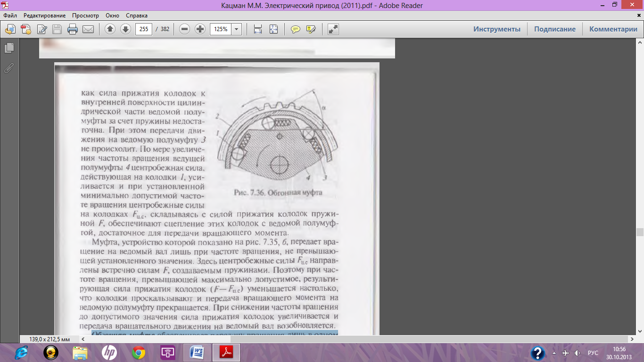Open the Комментарии pane
Screen dimensions: 644x362
(x=613, y=29)
